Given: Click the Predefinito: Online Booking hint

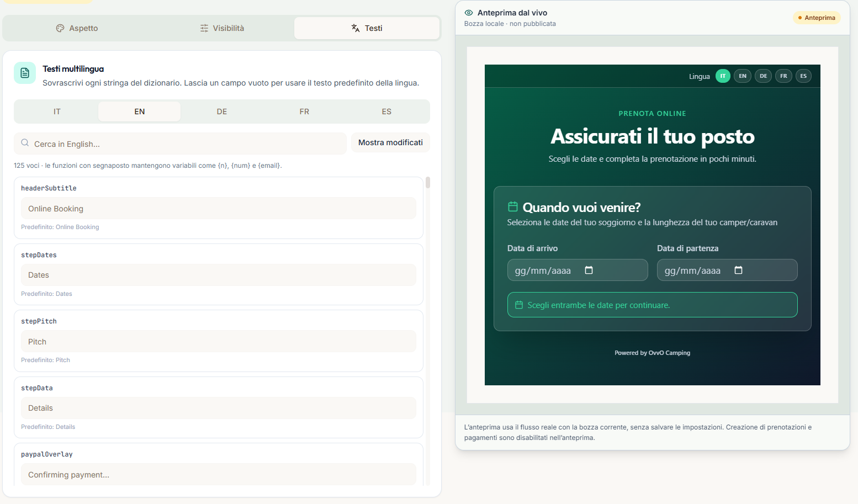Looking at the screenshot, I should (60, 227).
